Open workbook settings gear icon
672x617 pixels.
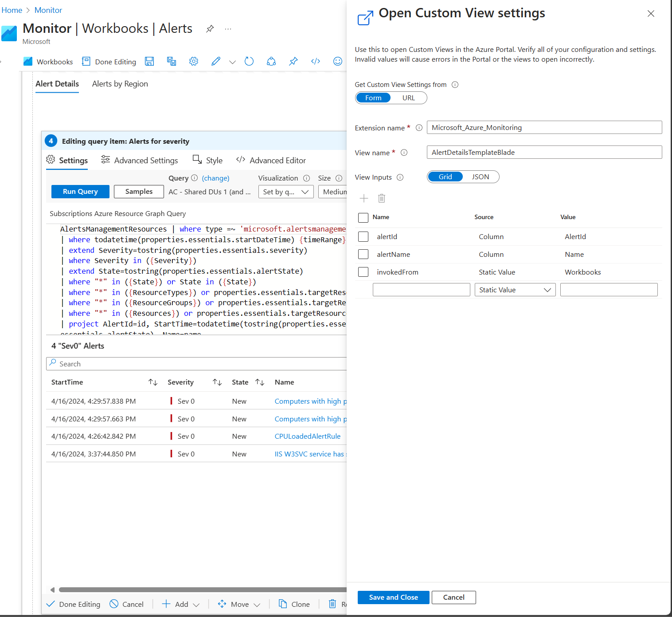pos(194,61)
